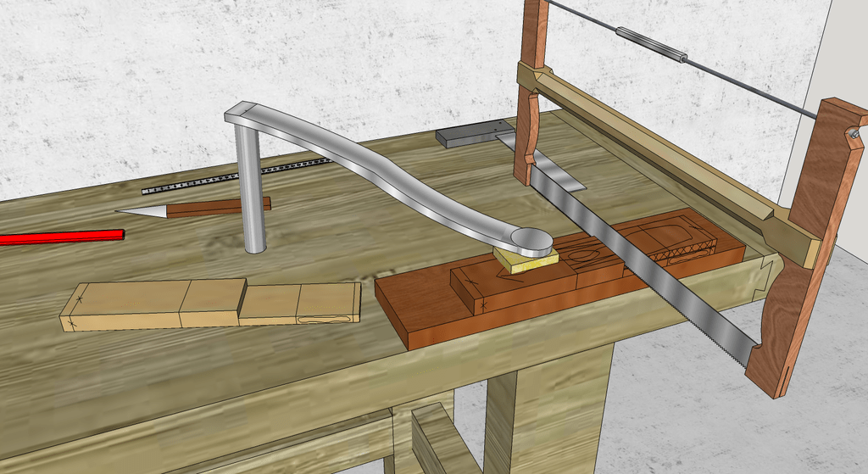Screen dimensions: 868x474
Task: Select the turnbuckle on the saw tension rod
Action: (x=652, y=43)
